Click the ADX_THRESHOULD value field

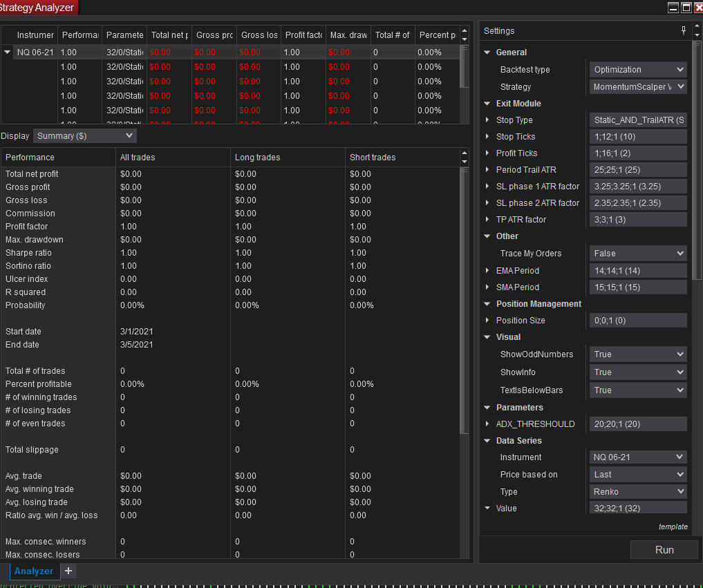[638, 424]
